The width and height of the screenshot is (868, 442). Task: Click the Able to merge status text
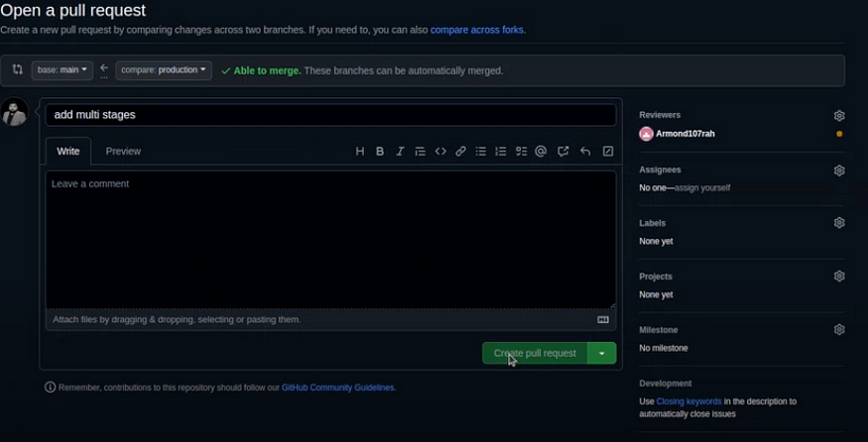pos(267,70)
